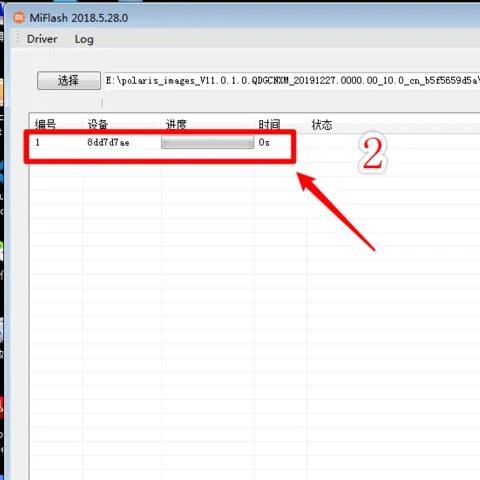Select device ID 8dd7d7ae

pos(108,143)
